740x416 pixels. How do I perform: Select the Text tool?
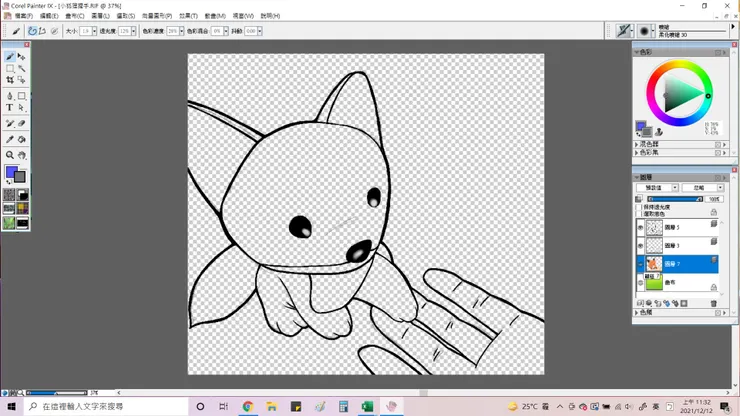(10, 108)
